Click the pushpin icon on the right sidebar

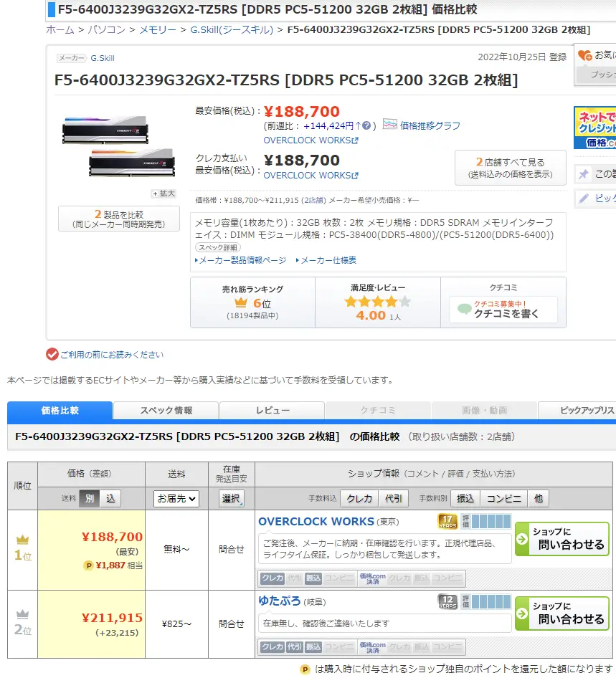click(x=584, y=174)
